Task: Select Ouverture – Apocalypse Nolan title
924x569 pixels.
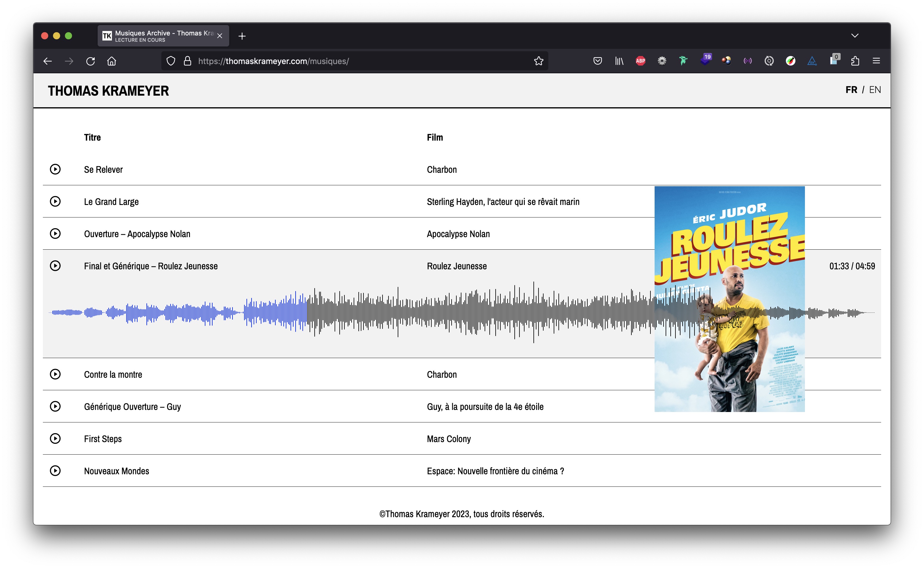Action: coord(137,234)
